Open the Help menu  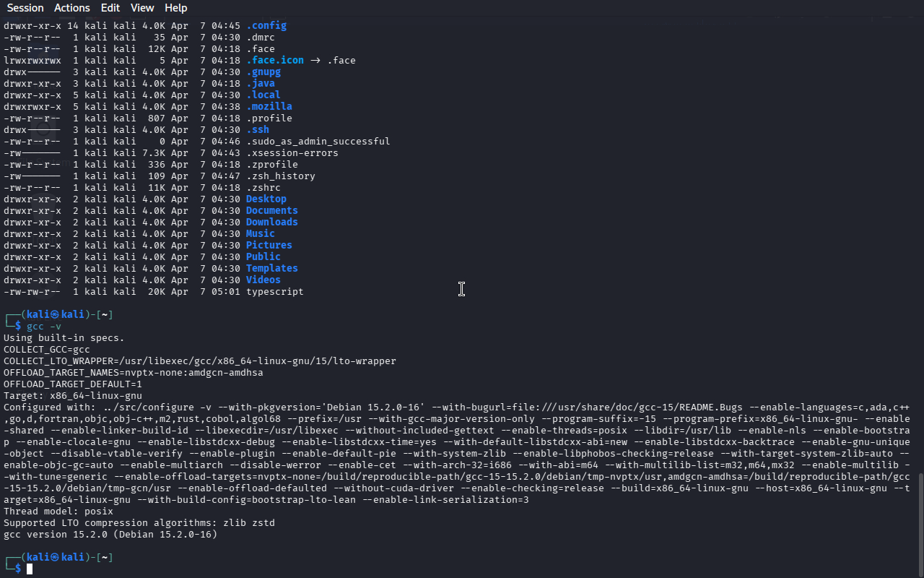click(x=175, y=8)
